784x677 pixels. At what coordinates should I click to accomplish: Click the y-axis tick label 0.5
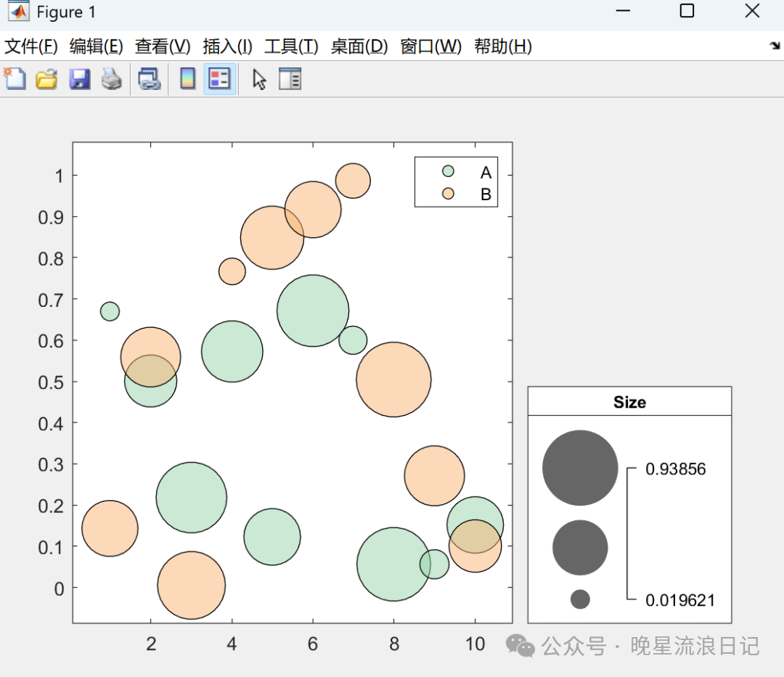tap(51, 382)
